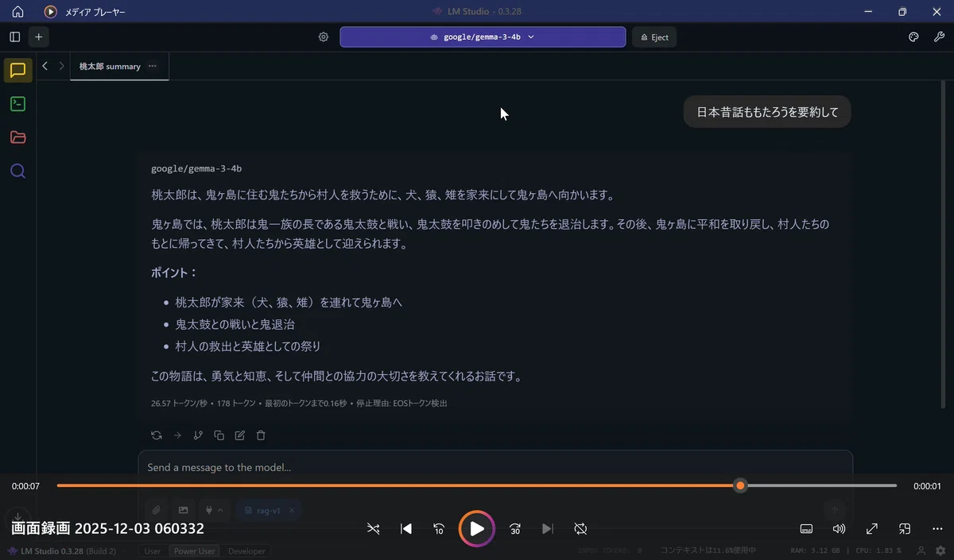Viewport: 954px width, 560px height.
Task: Skip forward 30 seconds
Action: [x=515, y=528]
